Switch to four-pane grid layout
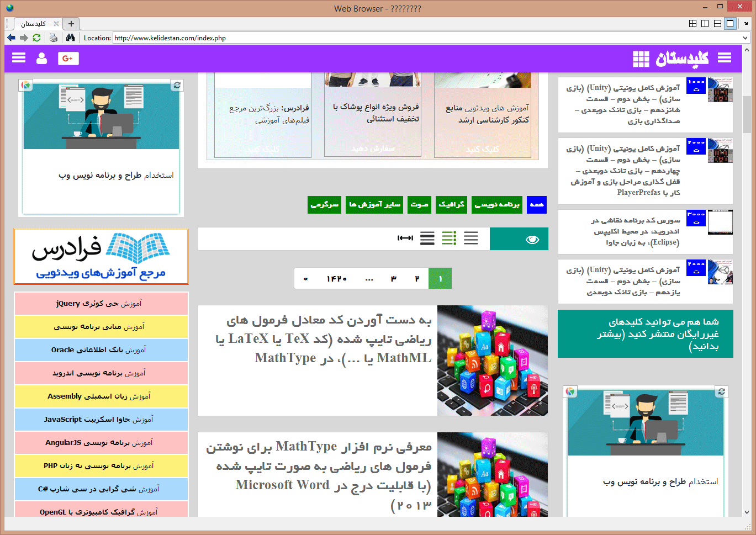Image resolution: width=756 pixels, height=535 pixels. tap(693, 23)
